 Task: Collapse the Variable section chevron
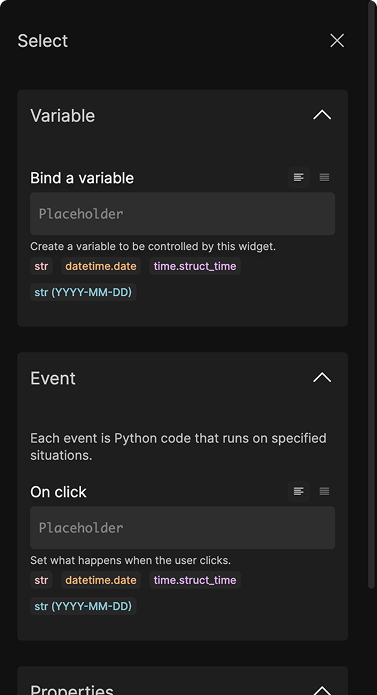[x=322, y=115]
